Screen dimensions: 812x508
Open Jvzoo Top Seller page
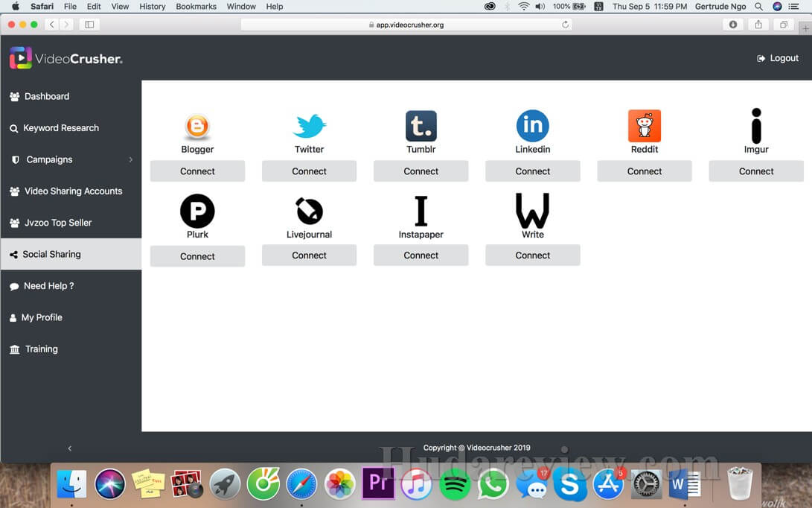coord(71,223)
